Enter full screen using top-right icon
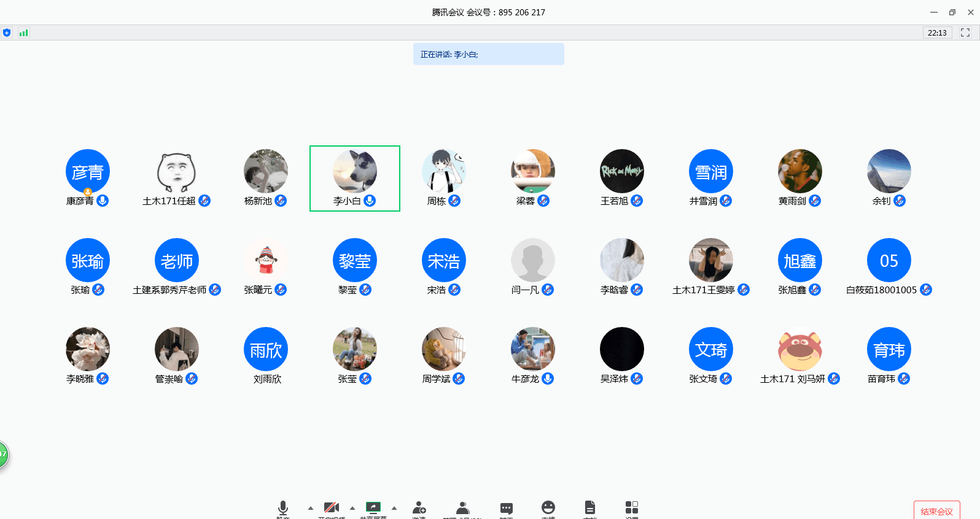The image size is (980, 519). pos(965,33)
